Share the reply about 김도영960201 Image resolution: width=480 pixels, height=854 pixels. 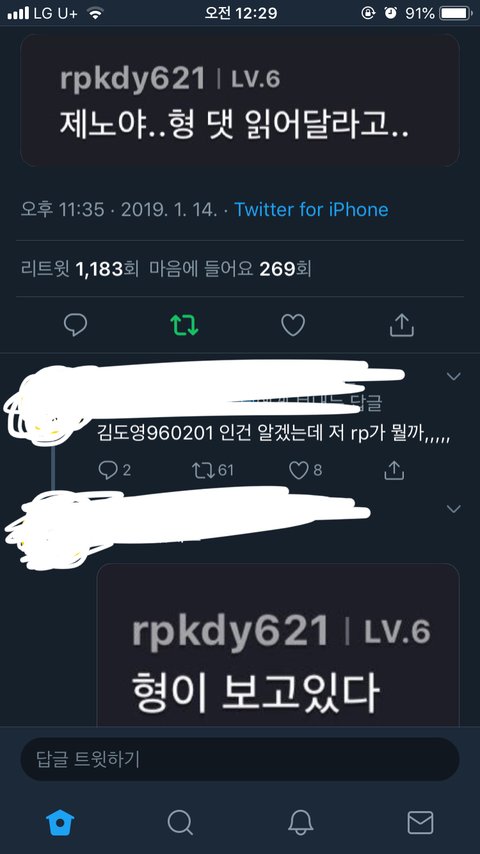coord(394,470)
